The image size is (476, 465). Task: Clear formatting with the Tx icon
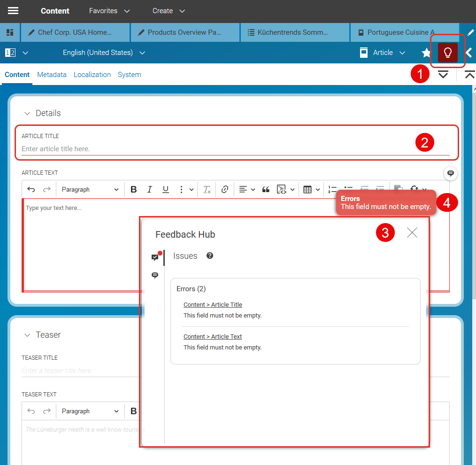pos(206,189)
